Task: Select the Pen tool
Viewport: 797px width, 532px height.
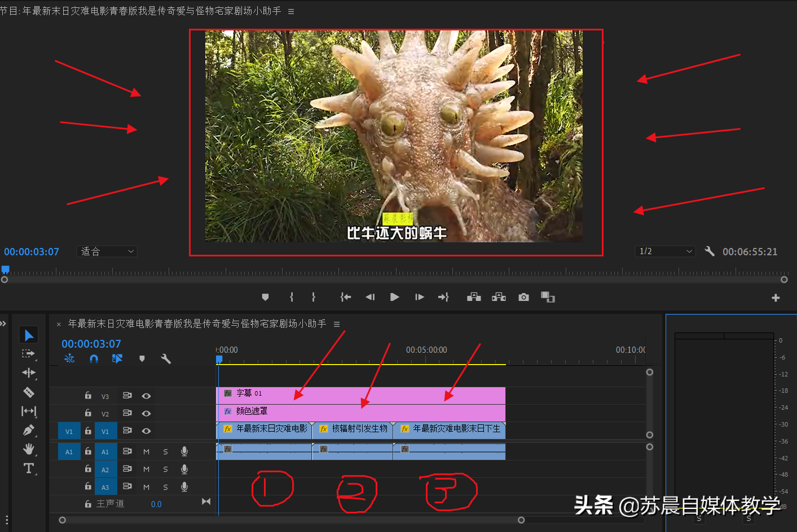Action: 29,431
